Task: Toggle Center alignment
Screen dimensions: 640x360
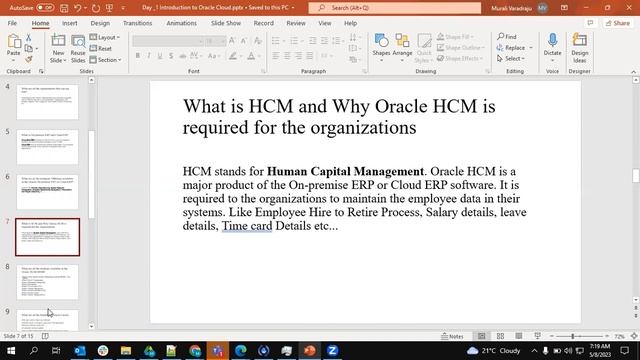Action: (287, 56)
